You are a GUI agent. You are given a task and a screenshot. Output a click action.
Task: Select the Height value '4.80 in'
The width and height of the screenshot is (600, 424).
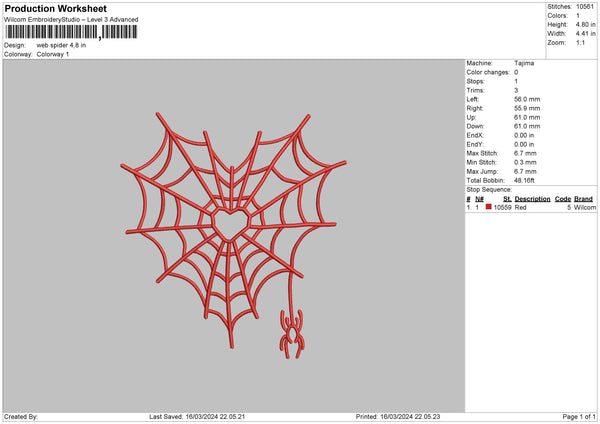click(586, 24)
